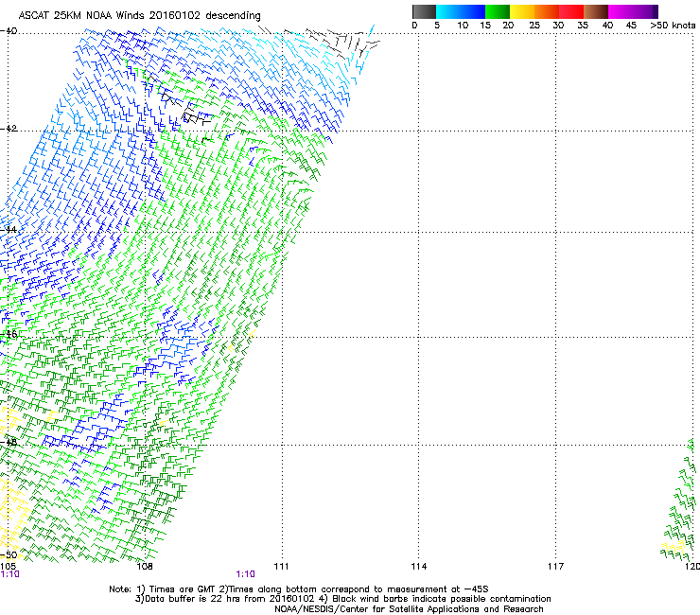
Task: Pick the orange 25-30 knots legend segment
Action: 547,11
